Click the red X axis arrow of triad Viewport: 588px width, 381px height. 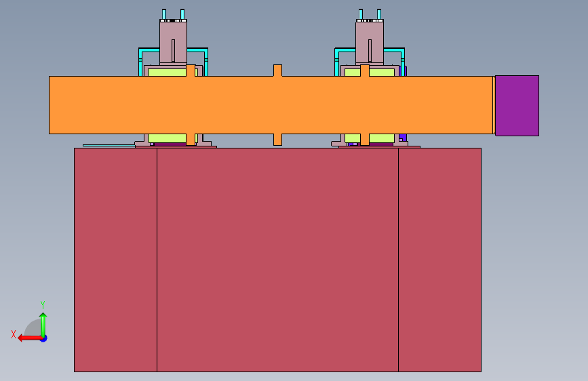pyautogui.click(x=30, y=338)
